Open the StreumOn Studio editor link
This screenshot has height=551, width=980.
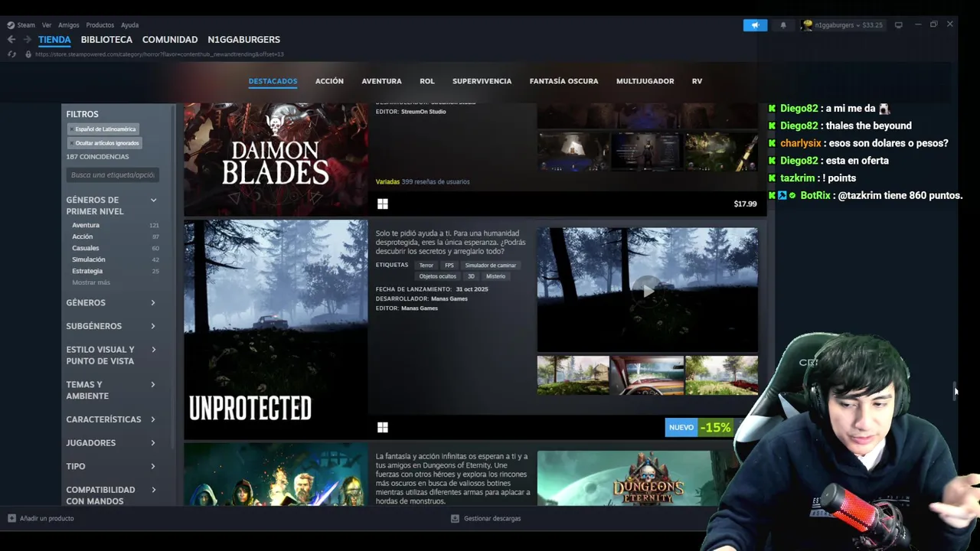click(423, 112)
